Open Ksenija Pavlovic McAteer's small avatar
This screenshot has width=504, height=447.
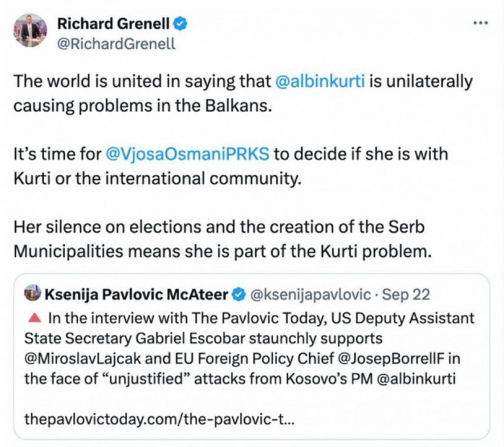32,293
